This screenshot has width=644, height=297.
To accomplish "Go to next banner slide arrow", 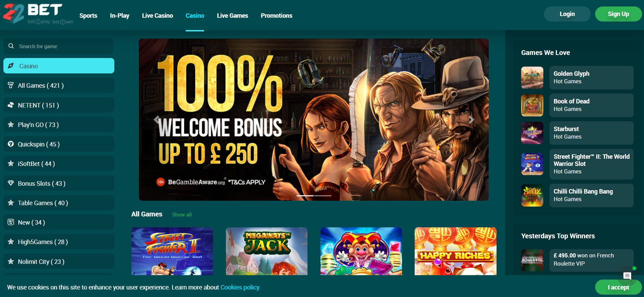I will click(471, 119).
